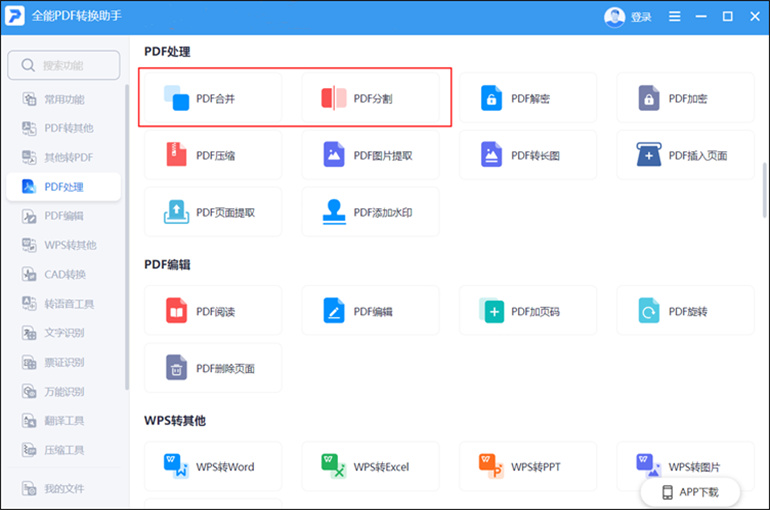This screenshot has height=510, width=770.
Task: Open the PDF旋转 rotate tool
Action: click(x=686, y=311)
